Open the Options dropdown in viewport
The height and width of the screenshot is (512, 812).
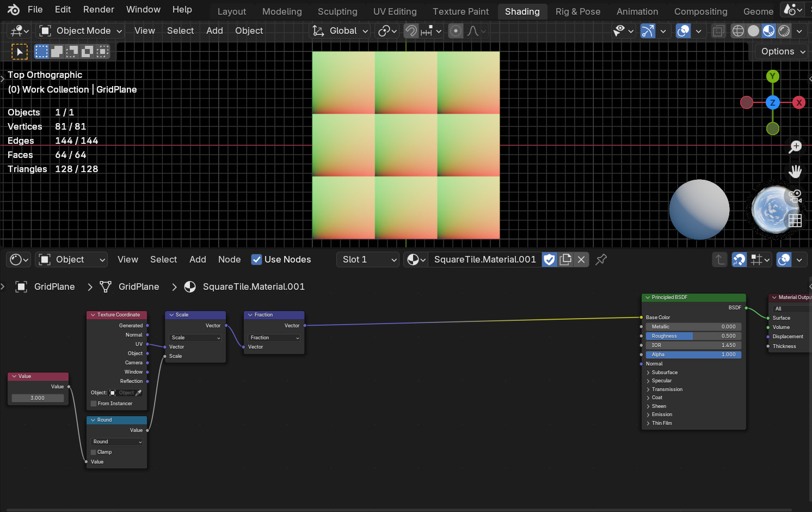coord(783,52)
